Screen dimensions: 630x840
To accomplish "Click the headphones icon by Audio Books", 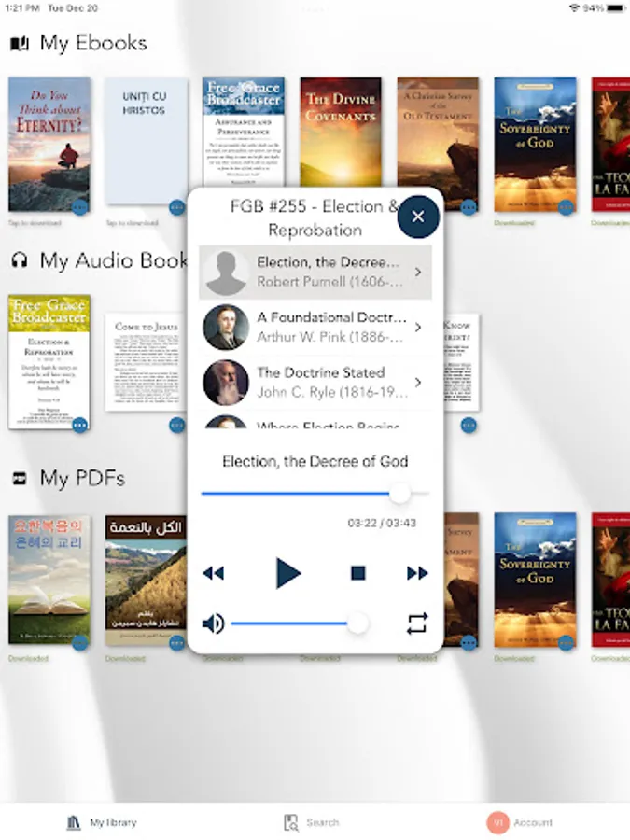I will tap(20, 261).
